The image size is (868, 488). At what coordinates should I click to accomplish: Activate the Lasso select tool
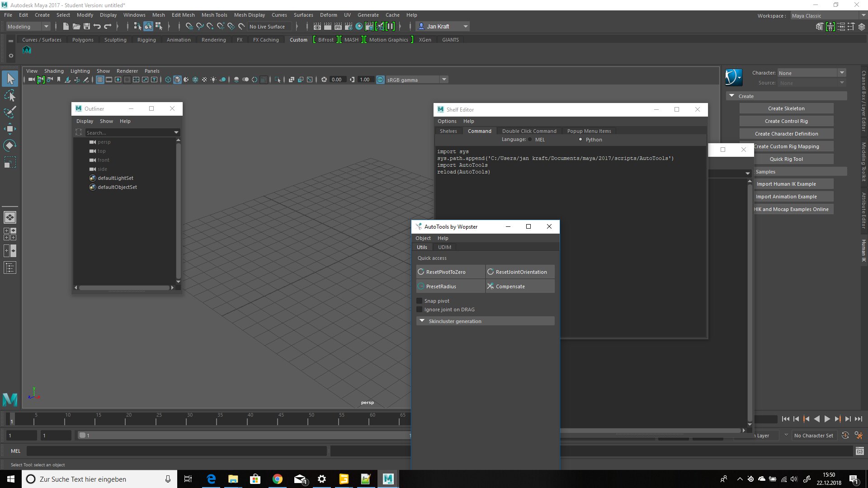coord(10,96)
